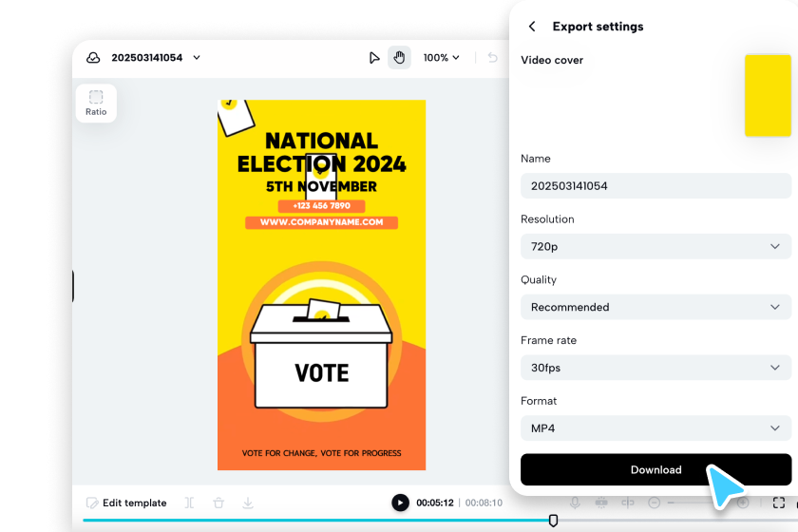Expand the Quality dropdown set to Recommended
798x532 pixels.
tap(655, 307)
